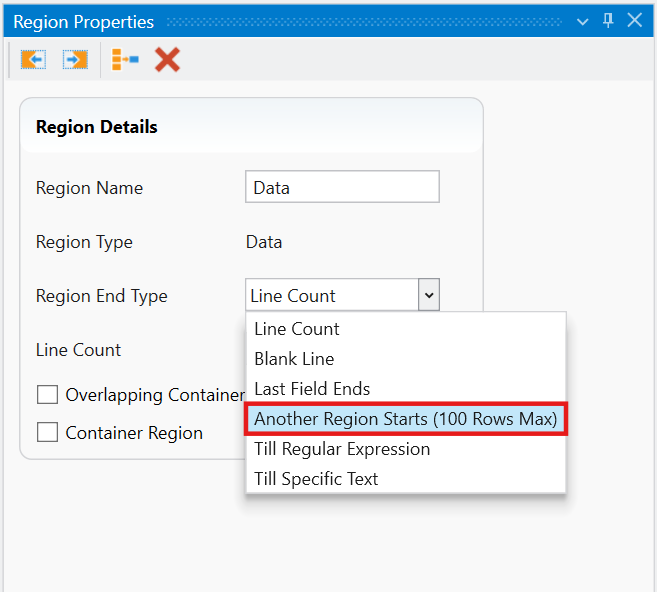The height and width of the screenshot is (592, 657).
Task: Click the Region End Type combo box field
Action: 330,296
